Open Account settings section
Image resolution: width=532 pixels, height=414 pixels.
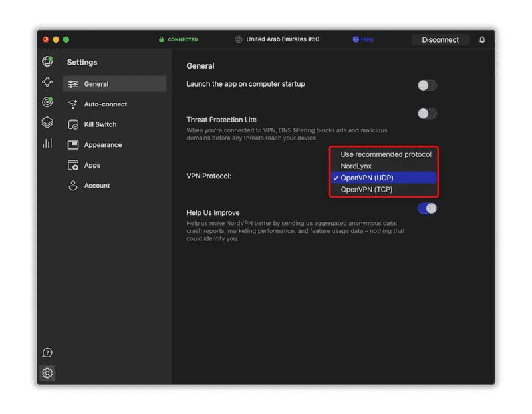114,186
